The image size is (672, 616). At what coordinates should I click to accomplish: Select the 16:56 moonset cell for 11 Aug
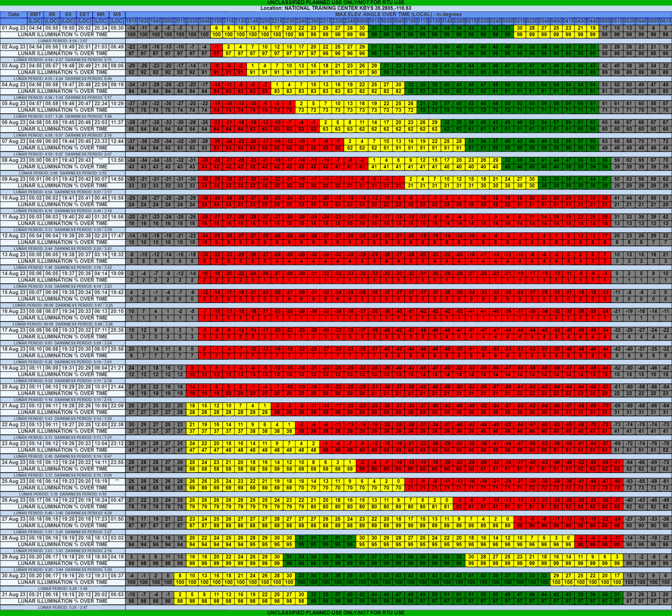click(117, 217)
